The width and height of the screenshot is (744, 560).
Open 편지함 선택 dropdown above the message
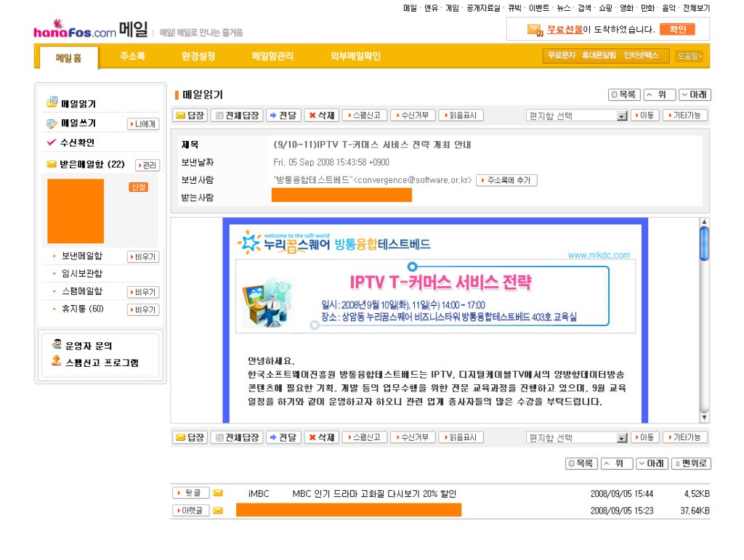coord(577,115)
